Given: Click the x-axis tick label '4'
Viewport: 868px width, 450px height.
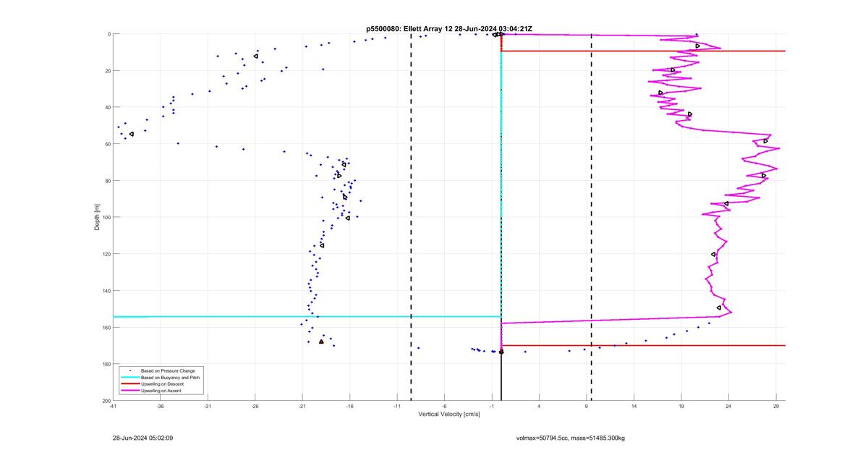Looking at the screenshot, I should click(x=539, y=407).
